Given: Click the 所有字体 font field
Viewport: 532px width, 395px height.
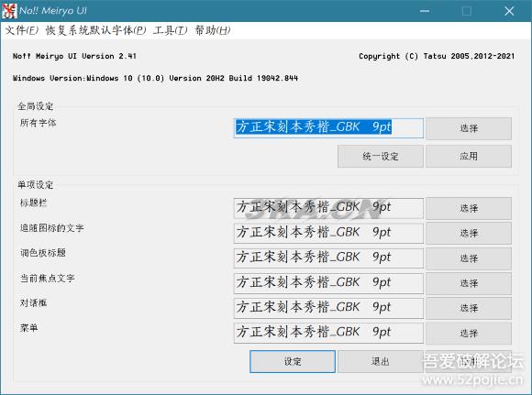Looking at the screenshot, I should pyautogui.click(x=328, y=127).
